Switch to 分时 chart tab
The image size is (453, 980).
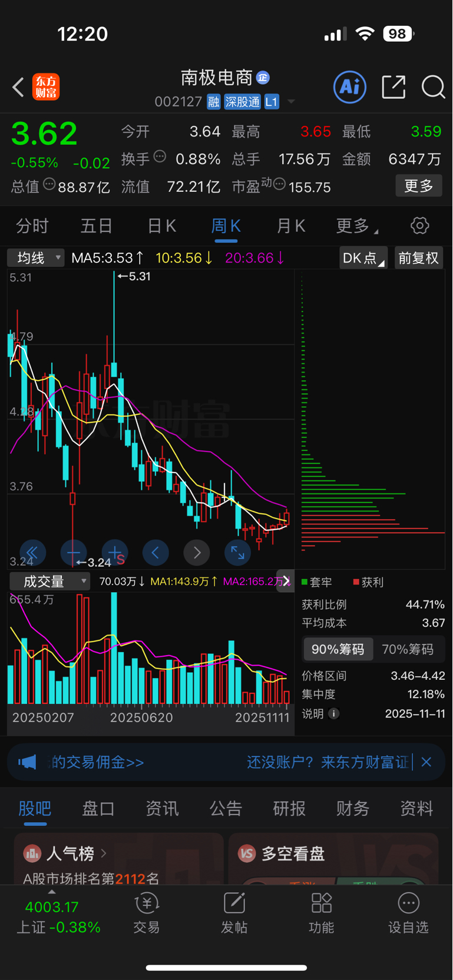[32, 225]
